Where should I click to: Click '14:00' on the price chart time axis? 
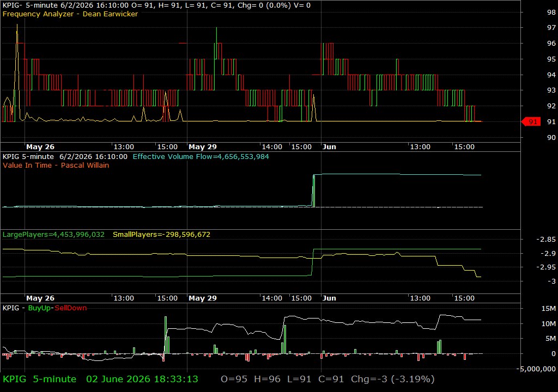272,146
